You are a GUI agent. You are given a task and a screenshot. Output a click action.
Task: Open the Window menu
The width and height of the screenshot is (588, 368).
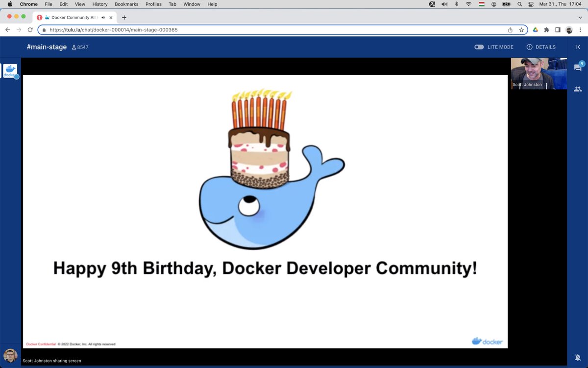[192, 4]
